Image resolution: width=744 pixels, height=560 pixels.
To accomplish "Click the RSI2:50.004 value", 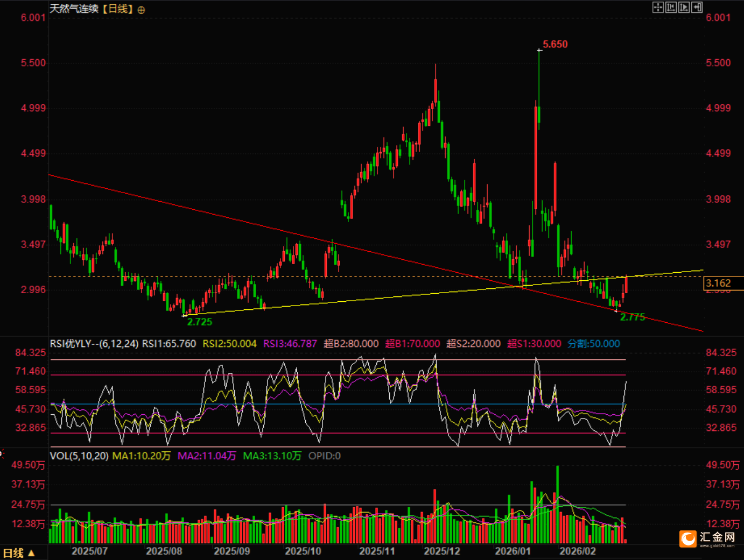I will (229, 343).
